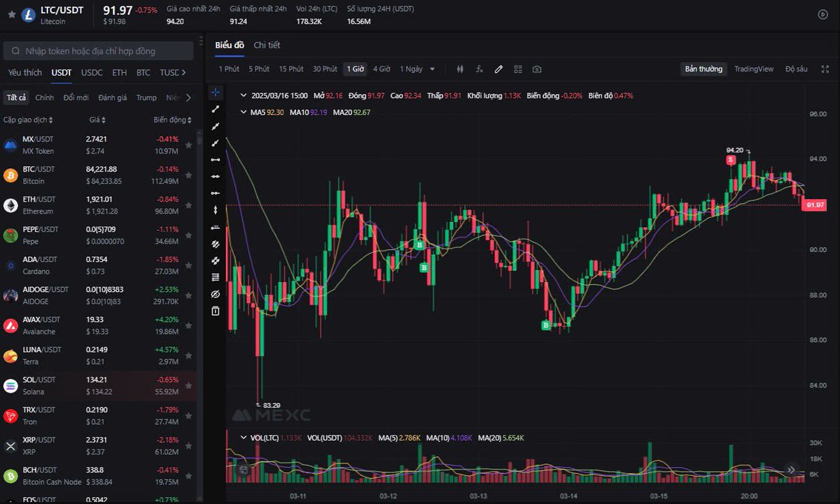Toggle favorite star on BTC/USDT row

tap(188, 175)
